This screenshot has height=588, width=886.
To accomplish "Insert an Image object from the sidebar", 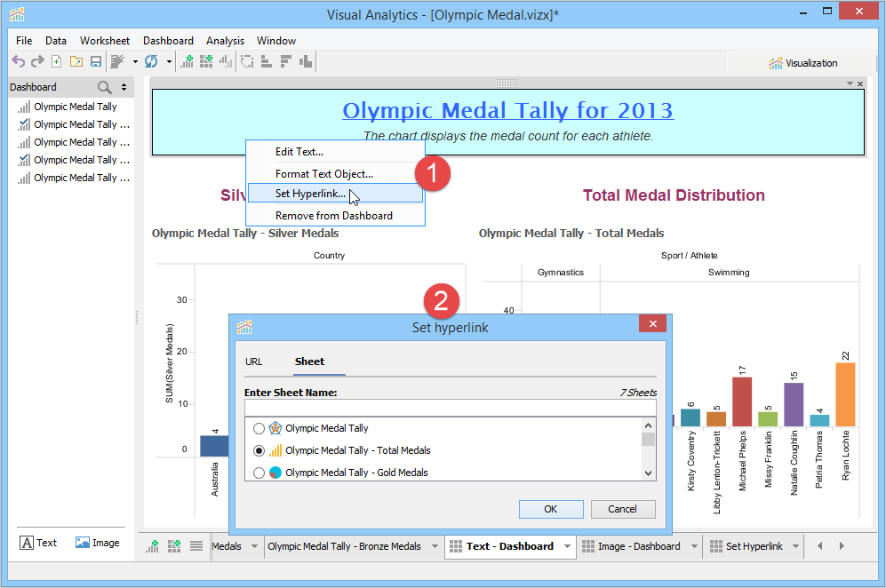I will pyautogui.click(x=97, y=543).
